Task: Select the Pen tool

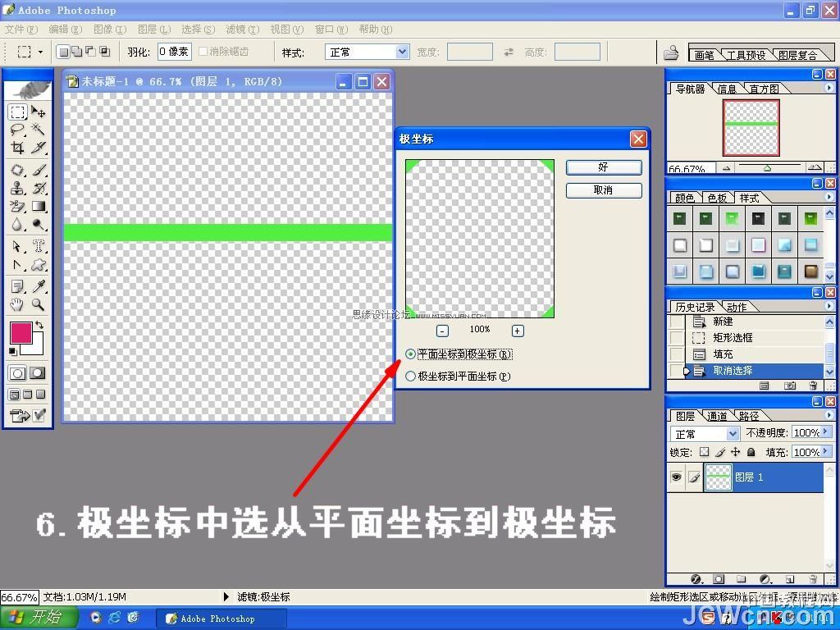Action: (x=17, y=265)
